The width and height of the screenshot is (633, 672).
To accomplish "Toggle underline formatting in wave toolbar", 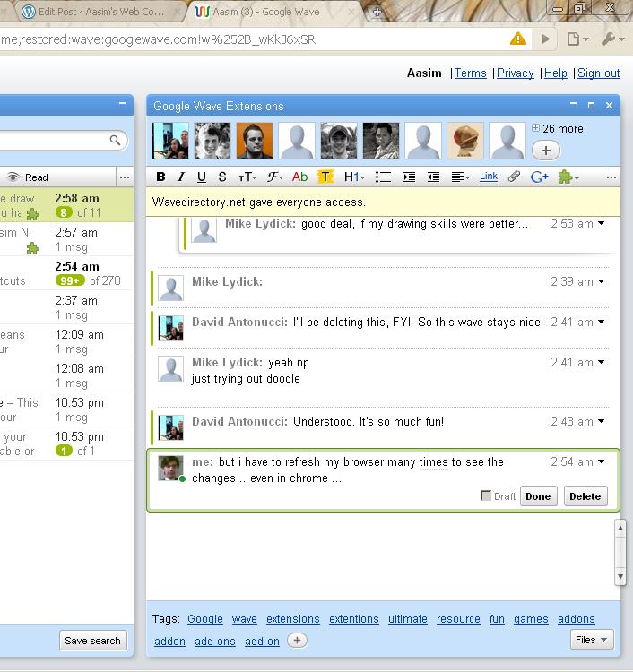I will coord(201,177).
